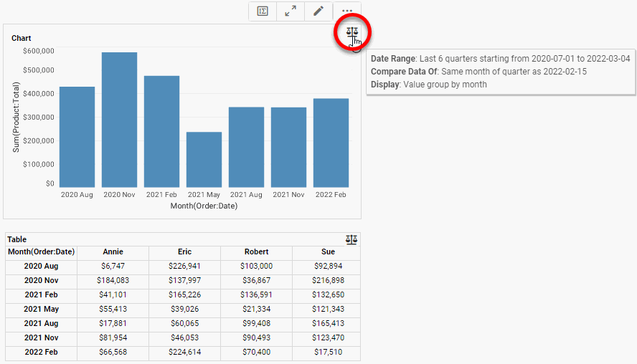Image resolution: width=637 pixels, height=364 pixels.
Task: Click the Sue column header
Action: click(x=328, y=252)
